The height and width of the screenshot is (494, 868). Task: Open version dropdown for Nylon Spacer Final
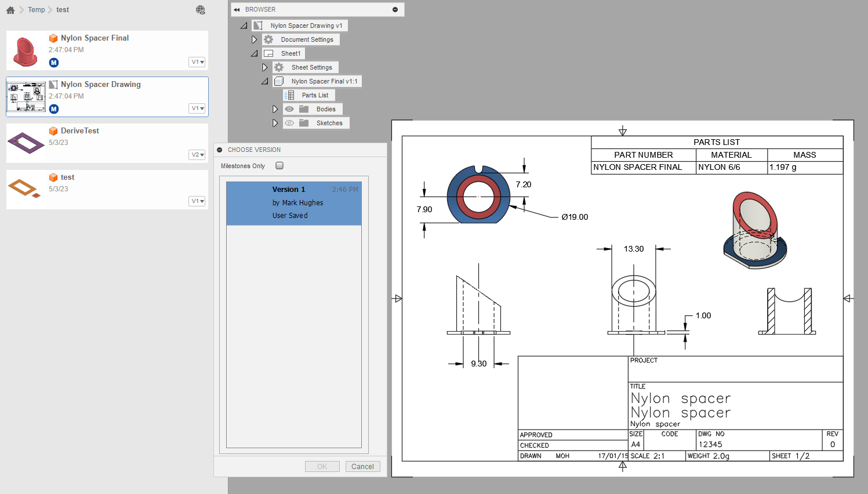point(197,62)
